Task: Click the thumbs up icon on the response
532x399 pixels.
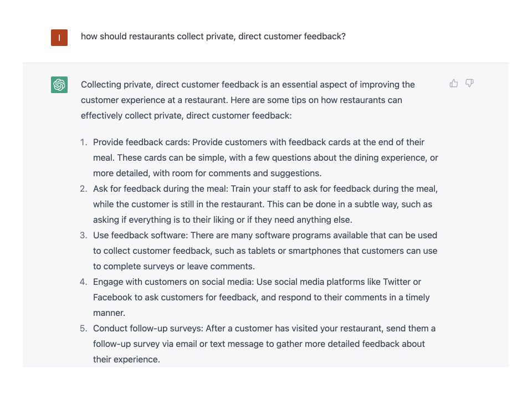Action: coord(454,84)
